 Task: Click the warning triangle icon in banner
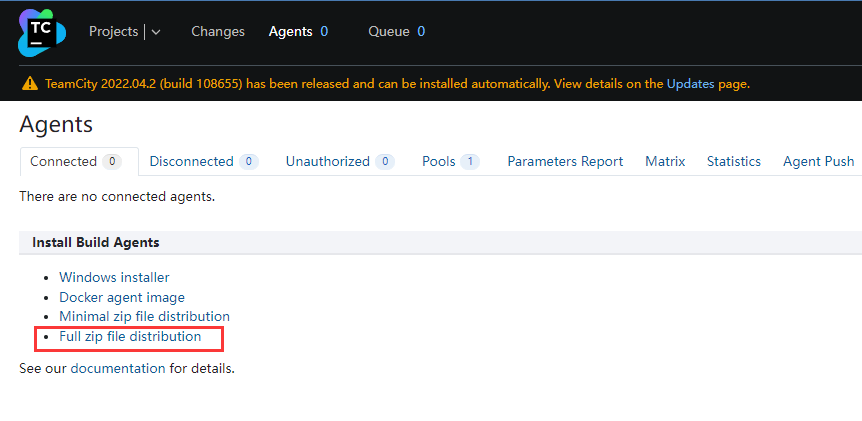pyautogui.click(x=30, y=84)
